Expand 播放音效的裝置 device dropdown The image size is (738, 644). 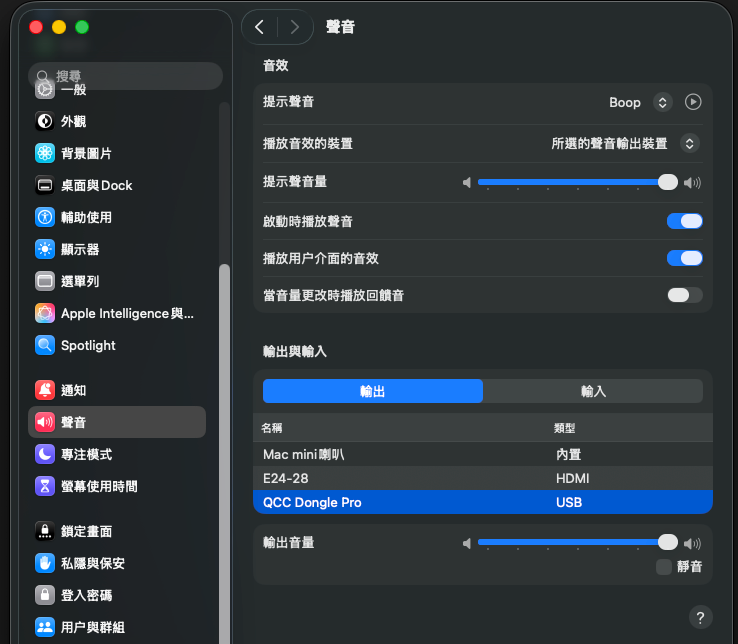(689, 143)
